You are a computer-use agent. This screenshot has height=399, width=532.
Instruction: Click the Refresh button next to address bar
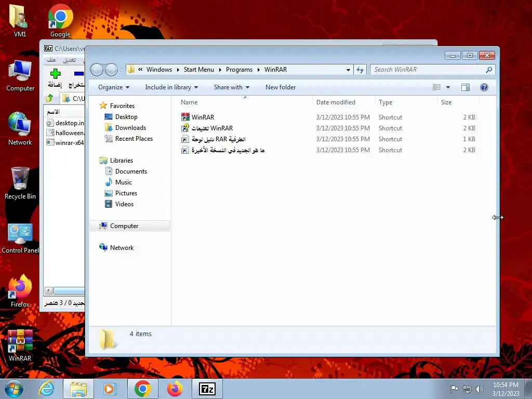pos(360,70)
